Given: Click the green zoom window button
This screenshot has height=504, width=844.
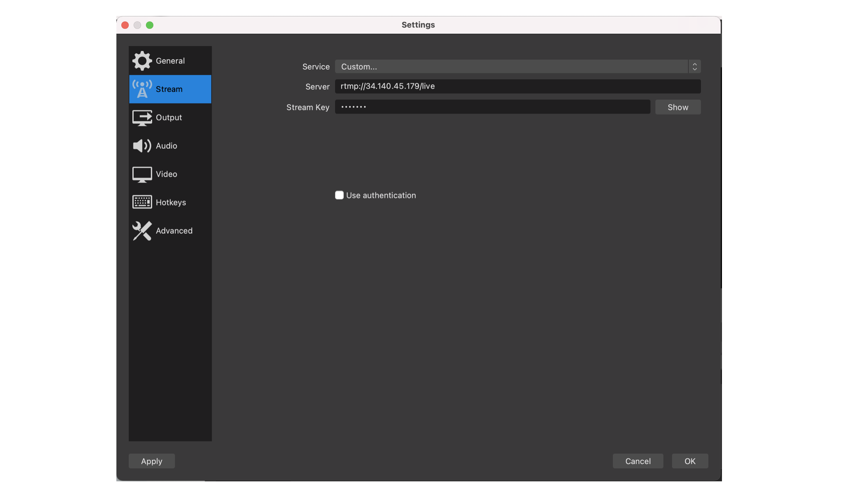Looking at the screenshot, I should 150,25.
